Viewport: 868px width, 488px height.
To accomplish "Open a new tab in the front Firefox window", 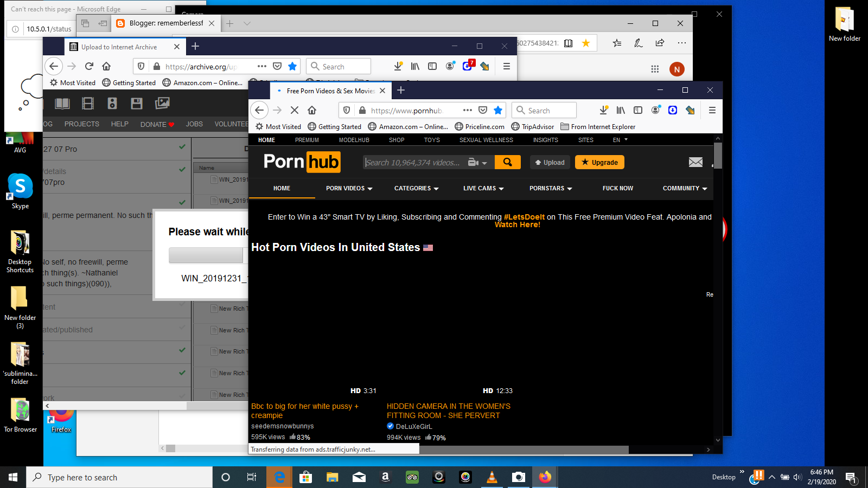I will tap(401, 90).
